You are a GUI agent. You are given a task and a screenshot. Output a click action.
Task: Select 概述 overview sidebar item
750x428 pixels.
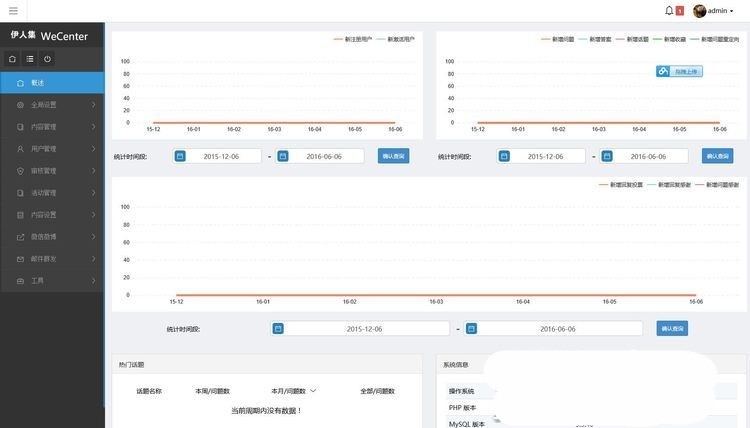point(52,83)
